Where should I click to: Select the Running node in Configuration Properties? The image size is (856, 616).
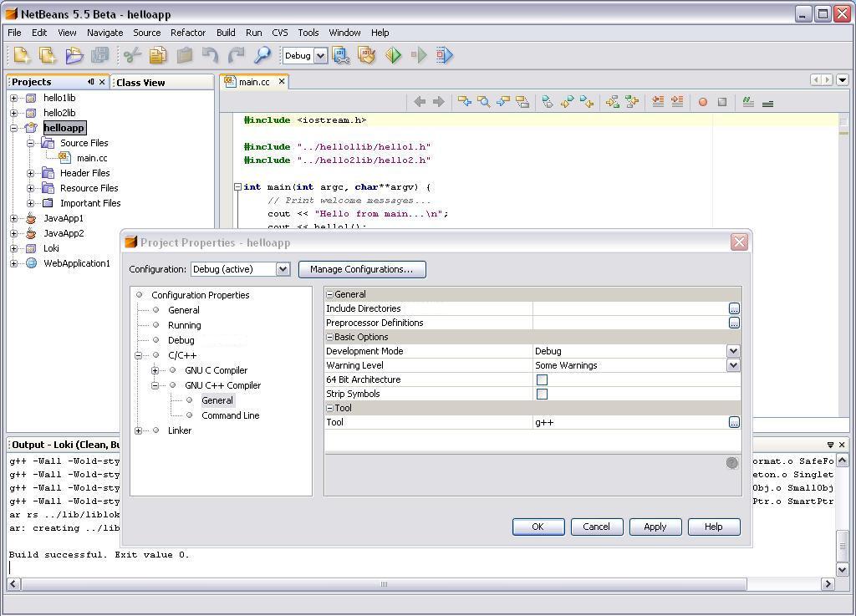pyautogui.click(x=185, y=325)
